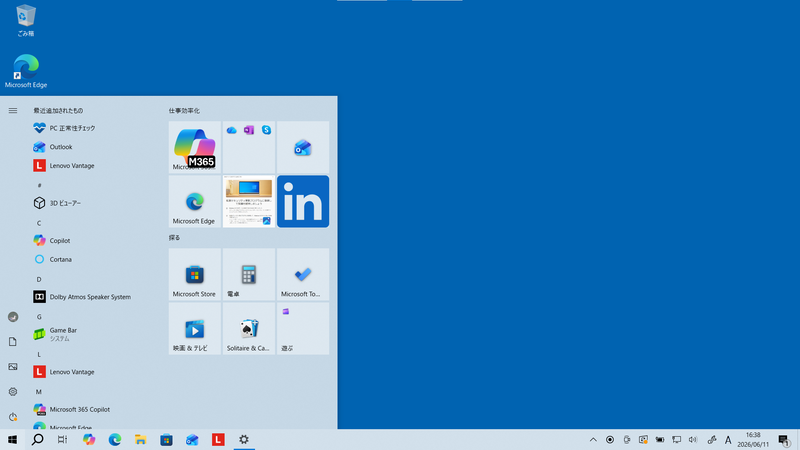Viewport: 800px width, 450px height.
Task: Select the G letter header in the app list
Action: pos(39,317)
